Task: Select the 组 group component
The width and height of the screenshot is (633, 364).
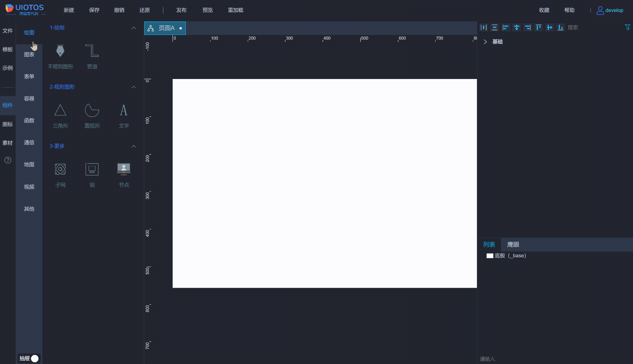Action: [92, 173]
